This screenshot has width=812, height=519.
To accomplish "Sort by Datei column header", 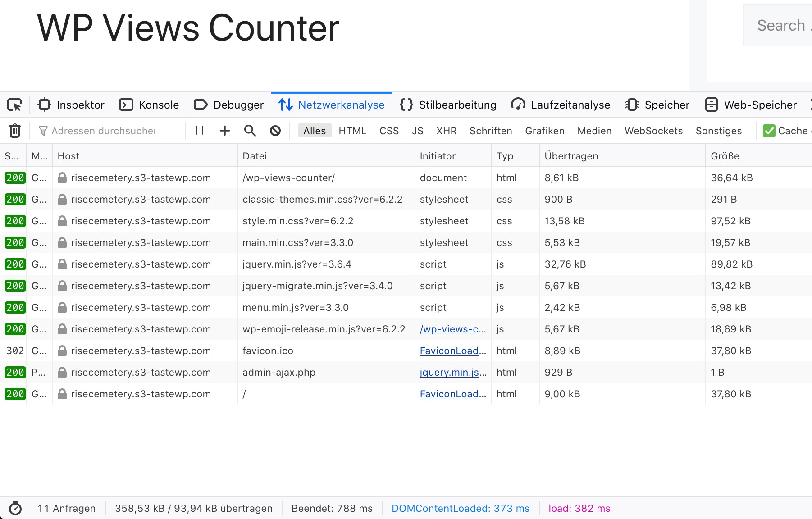I will [326, 156].
